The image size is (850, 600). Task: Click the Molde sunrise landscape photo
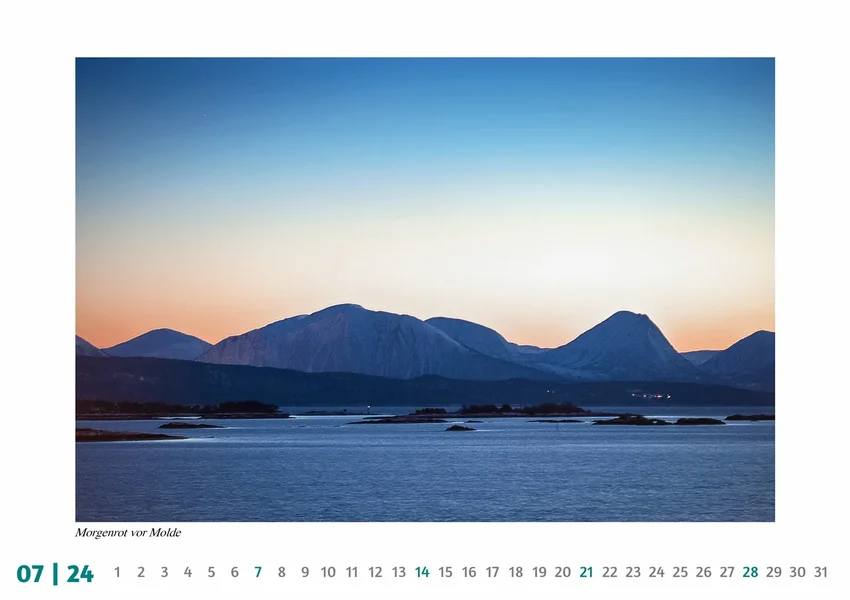coord(425,289)
